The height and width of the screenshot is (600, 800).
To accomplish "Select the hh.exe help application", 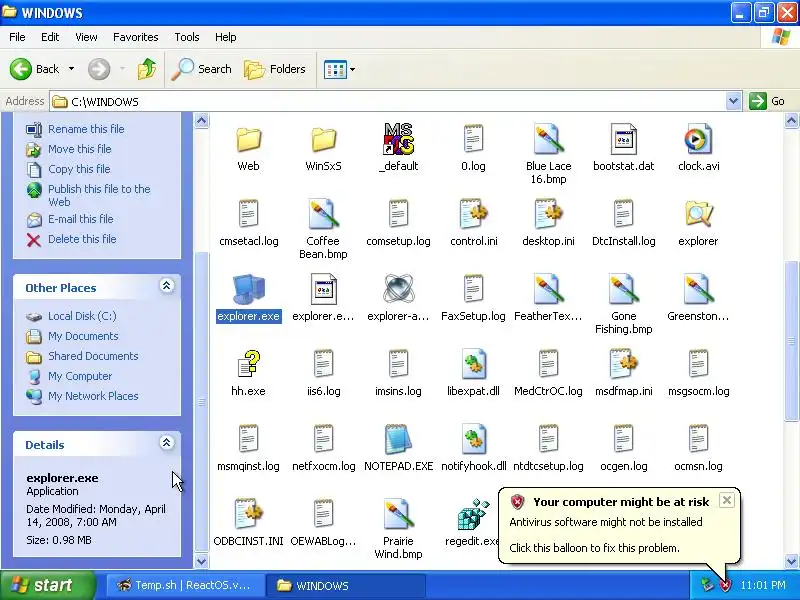I will (248, 364).
